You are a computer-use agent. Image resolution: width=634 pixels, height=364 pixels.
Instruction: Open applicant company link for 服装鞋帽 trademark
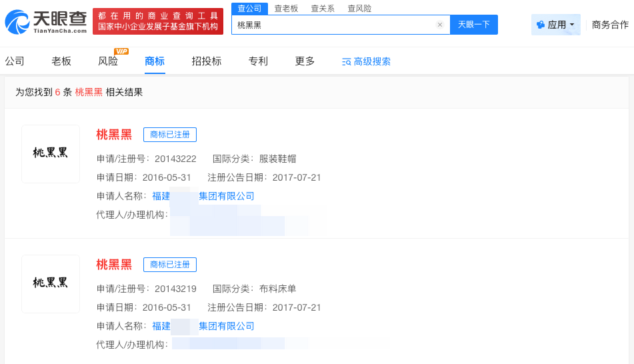pyautogui.click(x=203, y=196)
